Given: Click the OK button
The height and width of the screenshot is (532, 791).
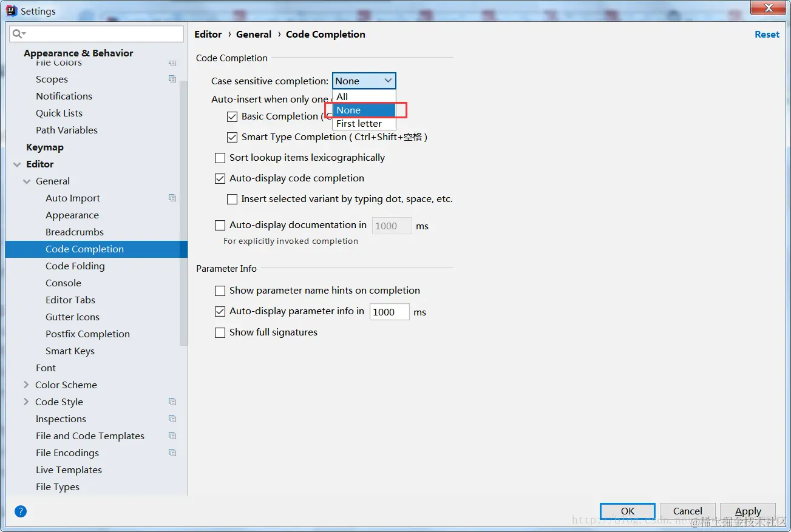Looking at the screenshot, I should [x=628, y=511].
